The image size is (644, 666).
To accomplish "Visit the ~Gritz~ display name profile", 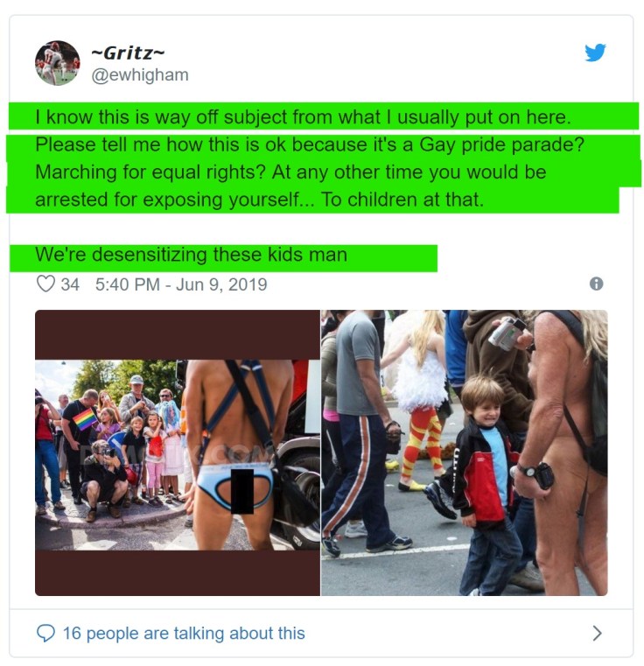I will pos(128,53).
